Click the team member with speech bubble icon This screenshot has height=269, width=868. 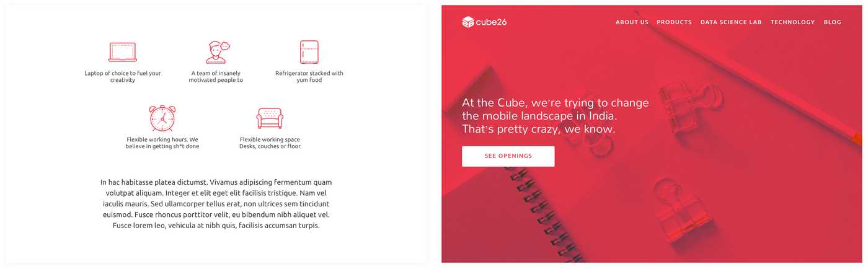tap(216, 52)
